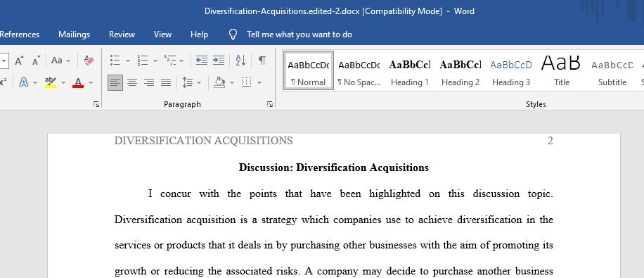Open the Borders dropdown arrow
This screenshot has width=644, height=278.
pos(259,82)
